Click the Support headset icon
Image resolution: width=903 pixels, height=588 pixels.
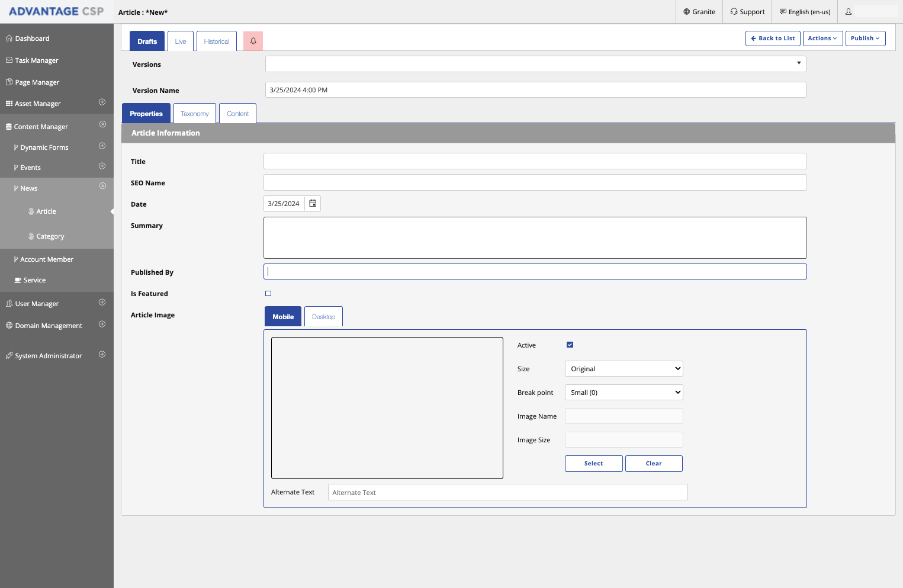(734, 12)
